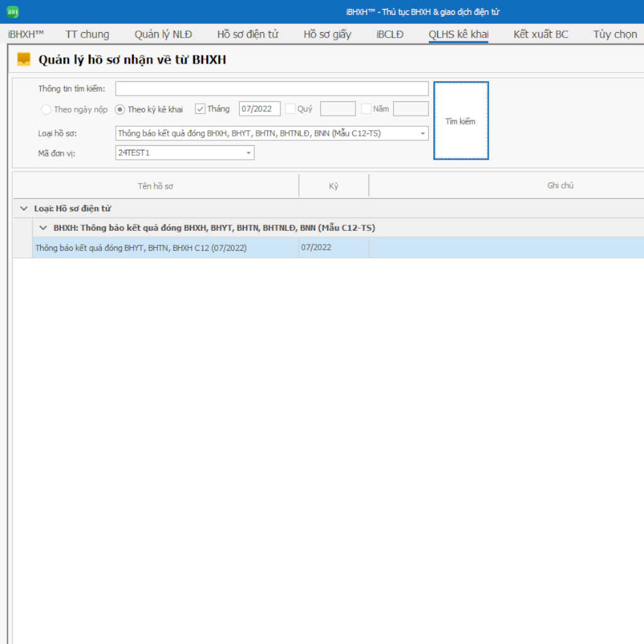Uncheck the Tháng checkbox

click(201, 109)
